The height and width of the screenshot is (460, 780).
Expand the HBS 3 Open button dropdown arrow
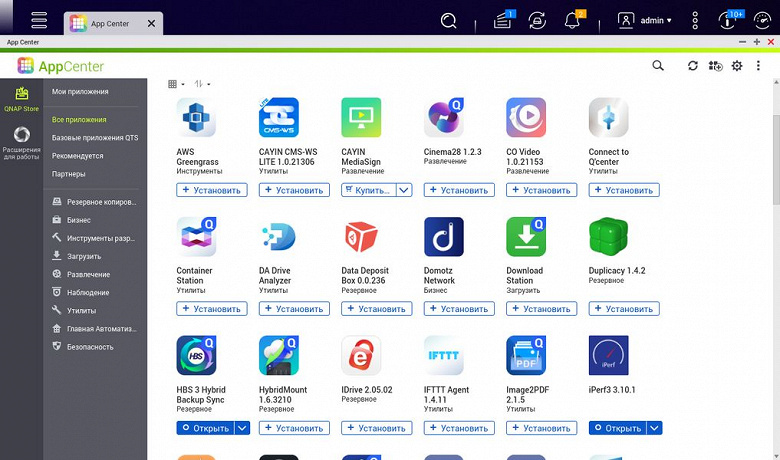tap(242, 428)
